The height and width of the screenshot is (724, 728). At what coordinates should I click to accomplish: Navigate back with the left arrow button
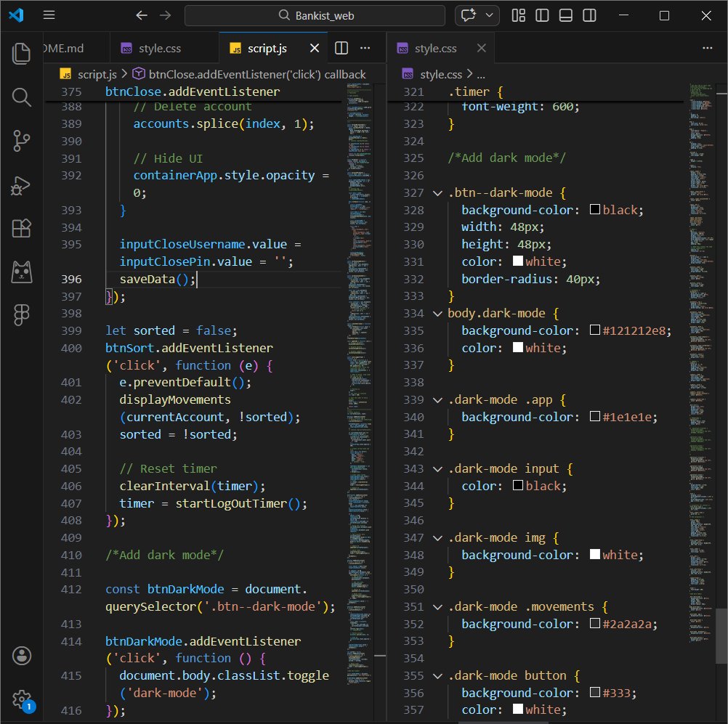tap(142, 15)
